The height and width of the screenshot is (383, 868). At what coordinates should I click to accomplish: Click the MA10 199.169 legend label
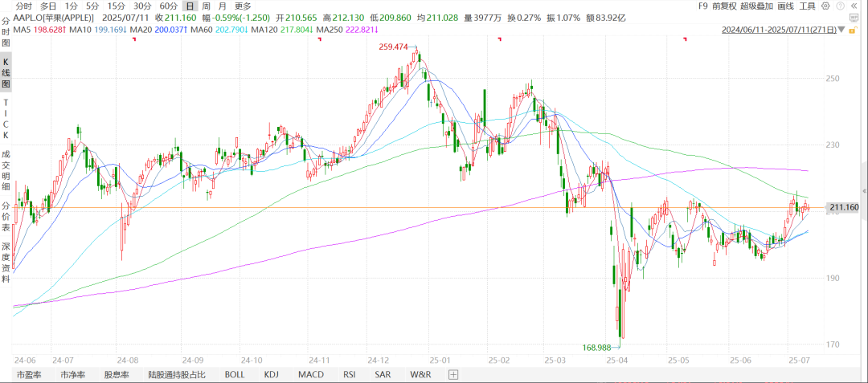tap(100, 29)
